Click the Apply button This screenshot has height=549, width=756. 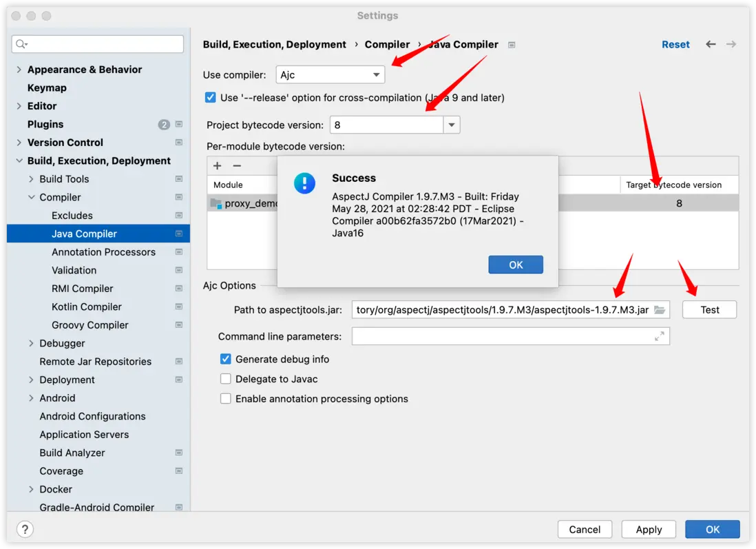pos(649,529)
